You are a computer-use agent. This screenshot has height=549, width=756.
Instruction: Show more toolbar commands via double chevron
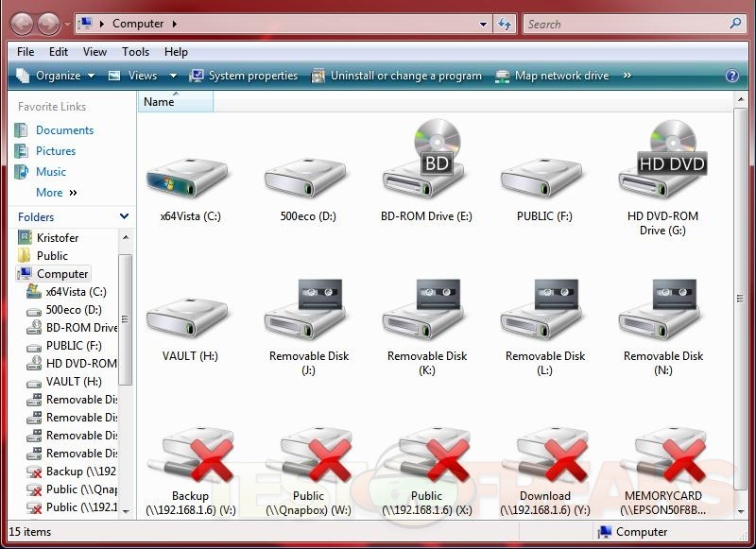[x=628, y=76]
